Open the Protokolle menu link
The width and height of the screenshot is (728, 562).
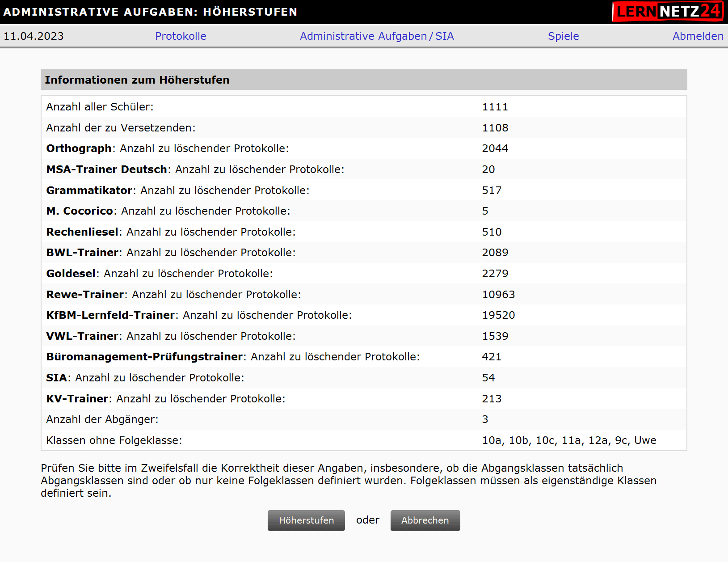[181, 36]
